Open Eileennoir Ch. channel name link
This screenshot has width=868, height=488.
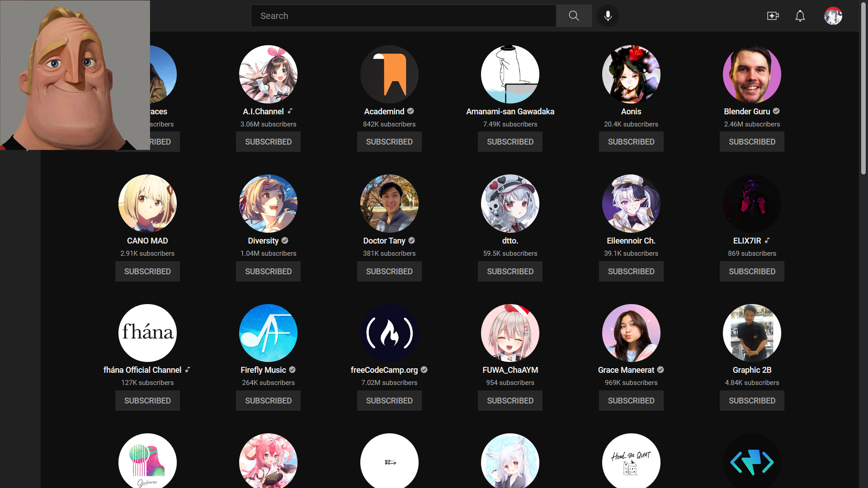(x=631, y=241)
